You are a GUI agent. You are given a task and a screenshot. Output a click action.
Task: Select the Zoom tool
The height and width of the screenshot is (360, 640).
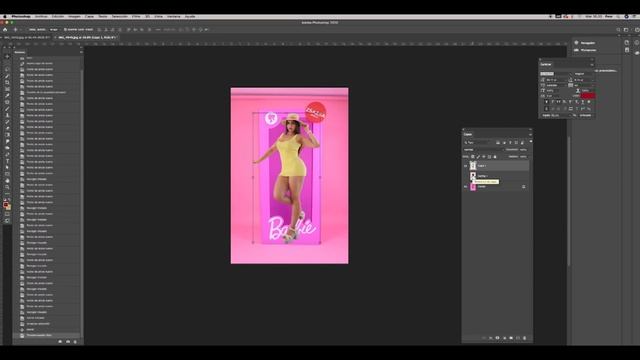(x=7, y=187)
